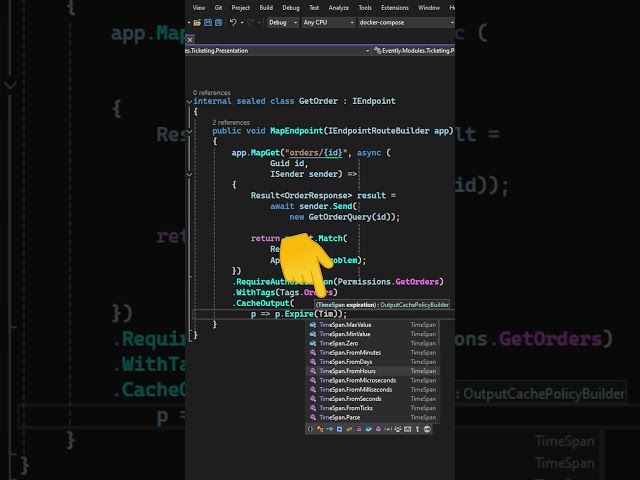Open the Window menu
The image size is (640, 480).
pos(429,8)
